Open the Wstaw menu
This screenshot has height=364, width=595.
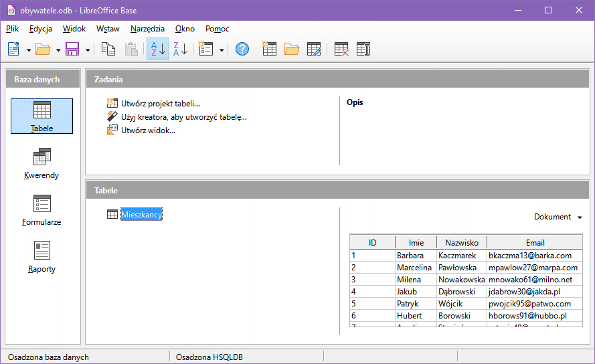[x=108, y=29]
